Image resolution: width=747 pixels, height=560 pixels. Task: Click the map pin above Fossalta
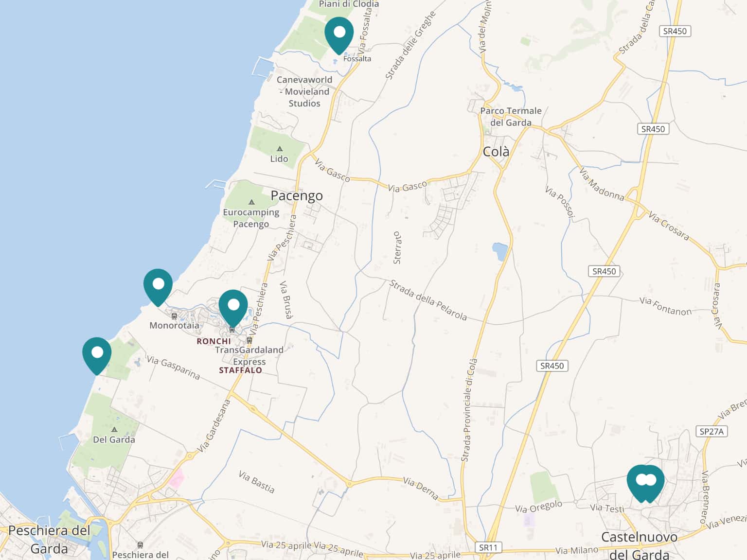339,34
